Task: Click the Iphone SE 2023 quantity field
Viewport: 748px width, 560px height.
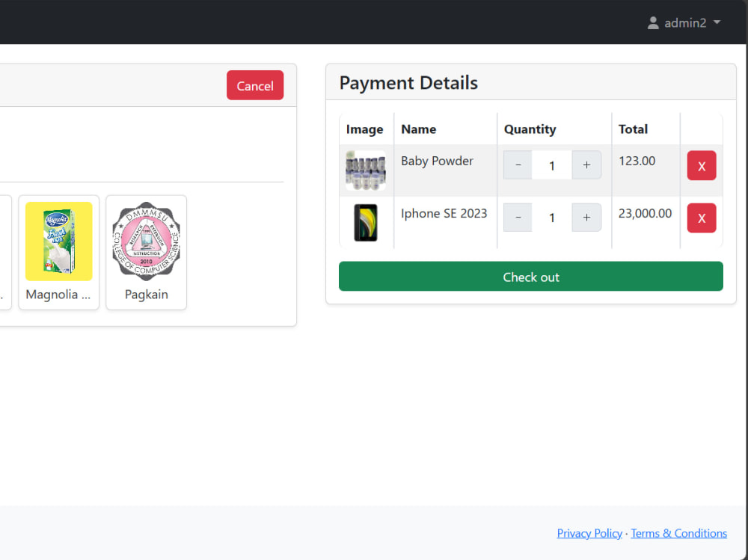Action: click(x=552, y=218)
